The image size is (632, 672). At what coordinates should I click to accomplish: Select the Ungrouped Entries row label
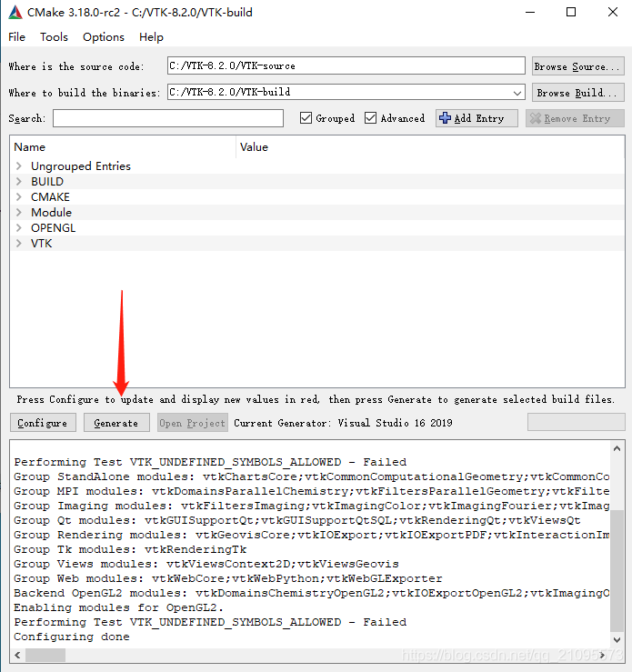point(81,166)
